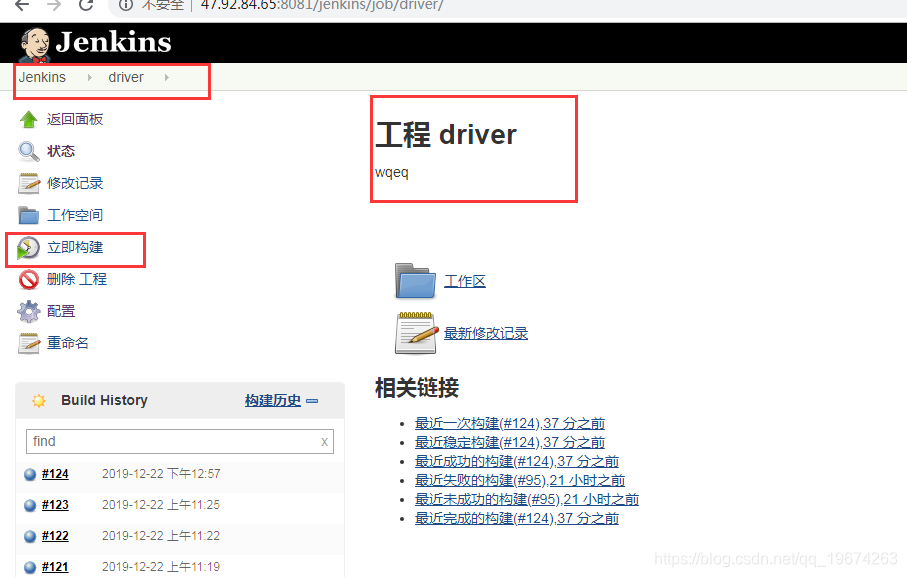
Task: Collapse the Build History trend panel
Action: pos(311,400)
